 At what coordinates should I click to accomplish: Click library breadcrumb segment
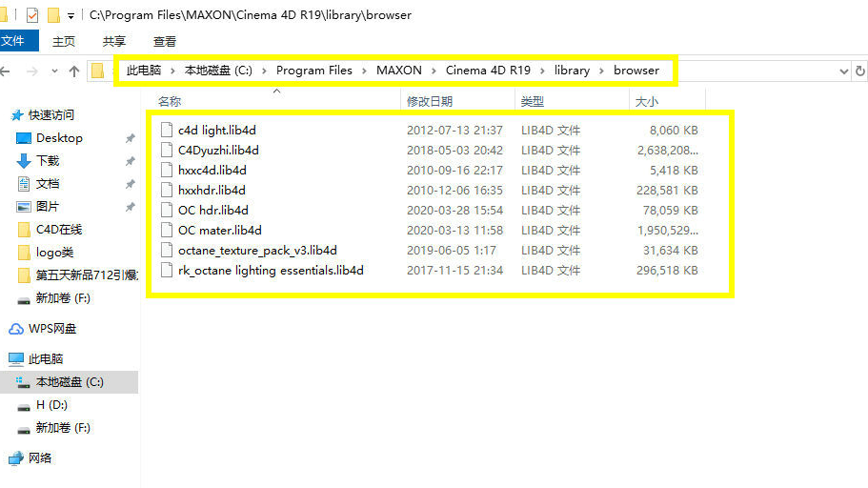pyautogui.click(x=572, y=71)
